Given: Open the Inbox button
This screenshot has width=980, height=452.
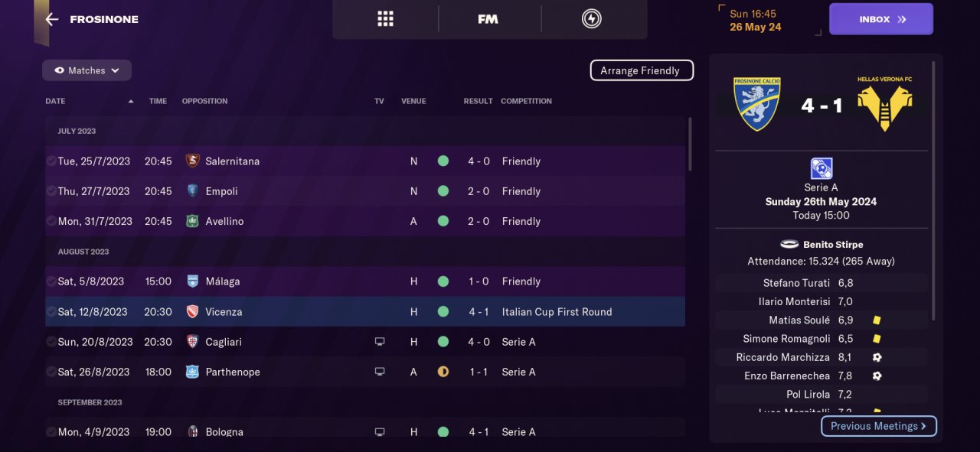Looking at the screenshot, I should coord(880,19).
